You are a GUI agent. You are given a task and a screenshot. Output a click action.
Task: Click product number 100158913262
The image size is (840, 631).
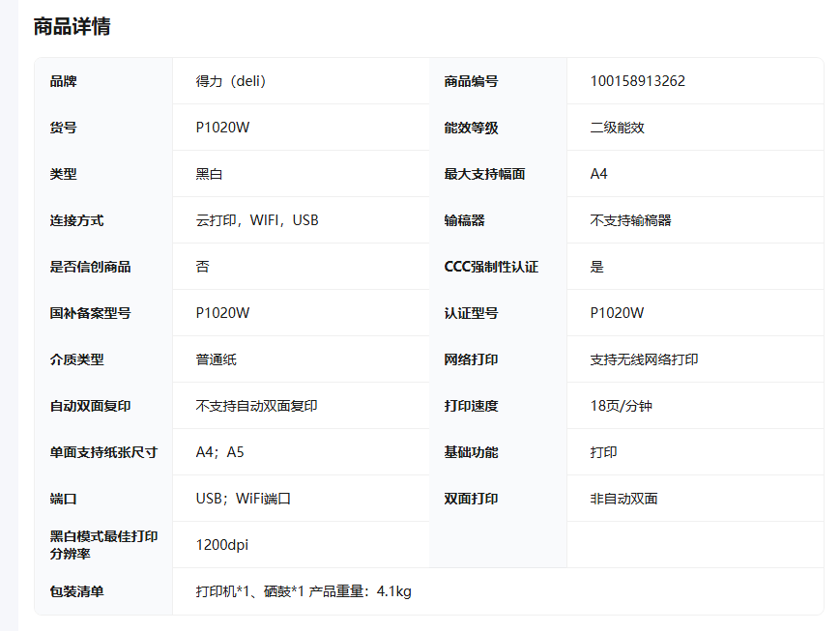[638, 81]
